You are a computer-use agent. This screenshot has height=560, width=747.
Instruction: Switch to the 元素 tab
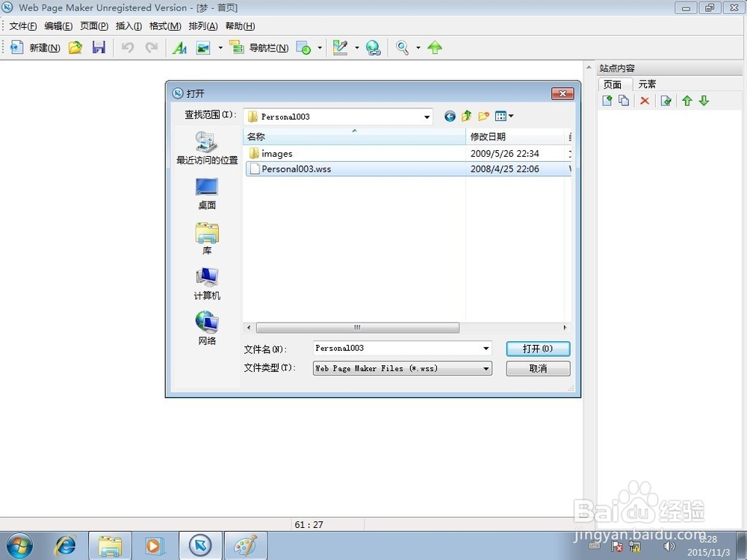[x=647, y=84]
